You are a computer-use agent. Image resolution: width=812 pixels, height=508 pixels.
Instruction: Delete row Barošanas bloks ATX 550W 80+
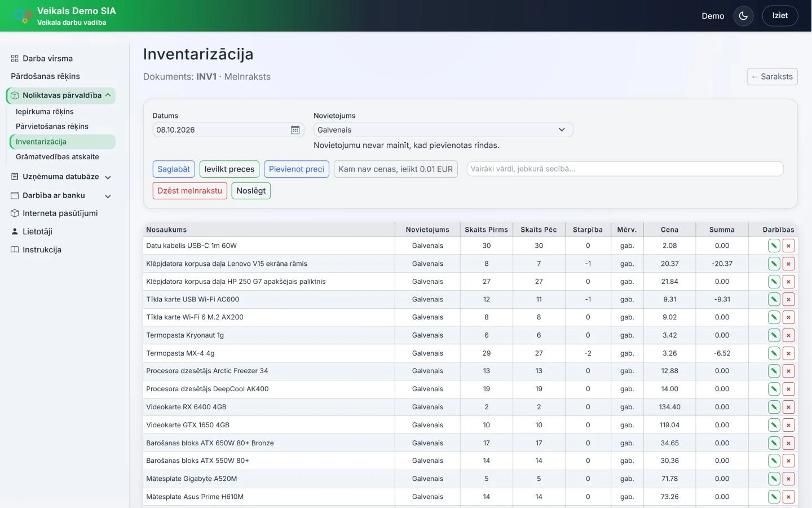coord(788,461)
